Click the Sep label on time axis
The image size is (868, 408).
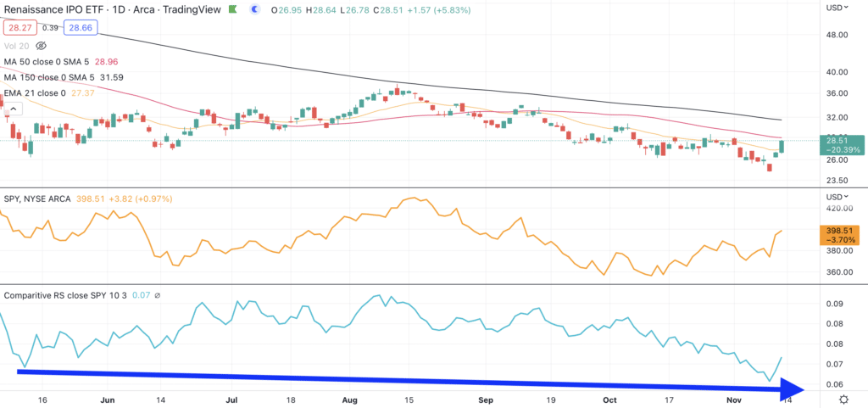tap(486, 400)
